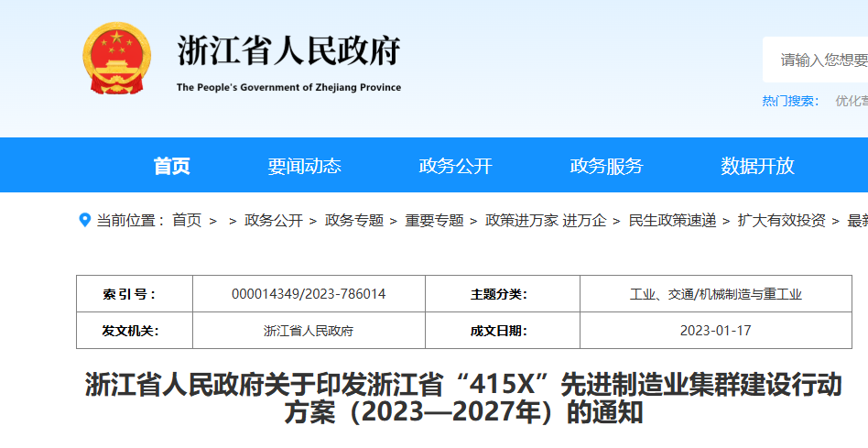Click the 索引号 table label
This screenshot has width=868, height=448.
129,294
